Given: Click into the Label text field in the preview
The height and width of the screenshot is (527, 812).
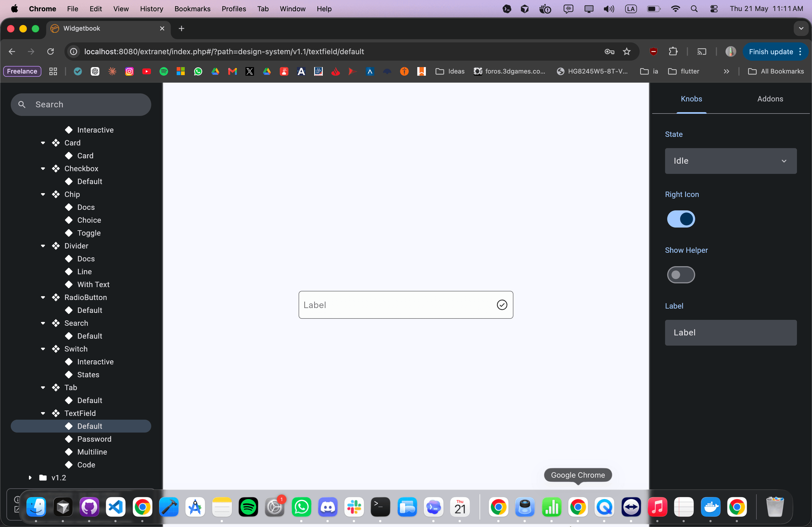Looking at the screenshot, I should [406, 305].
